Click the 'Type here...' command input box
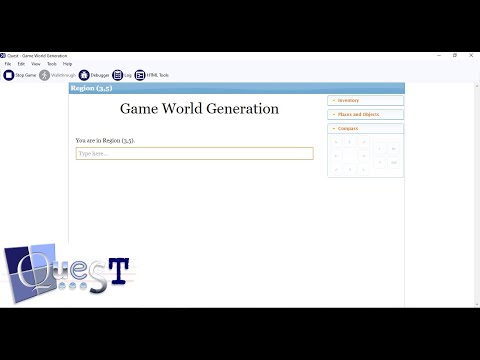480x360 pixels. point(195,153)
